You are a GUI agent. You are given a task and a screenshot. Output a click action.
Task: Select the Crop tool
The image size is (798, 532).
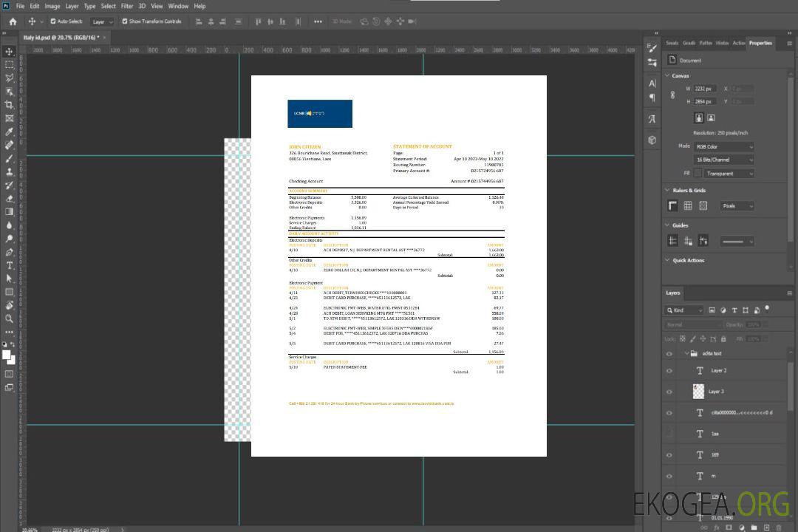(10, 104)
